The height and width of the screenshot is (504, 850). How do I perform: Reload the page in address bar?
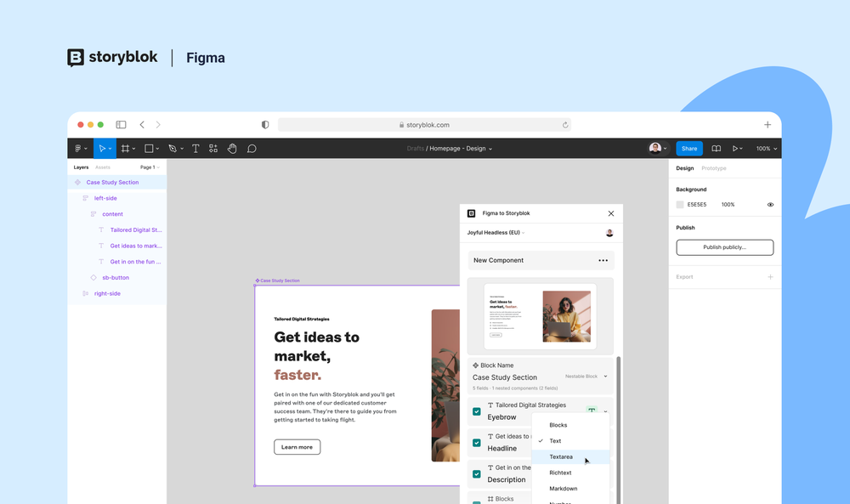565,125
